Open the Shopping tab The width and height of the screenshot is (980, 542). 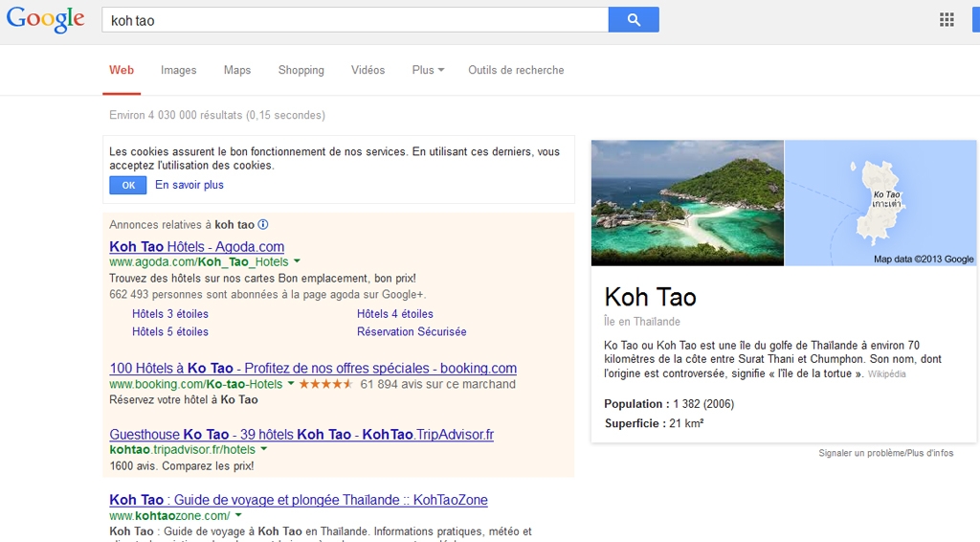coord(301,70)
